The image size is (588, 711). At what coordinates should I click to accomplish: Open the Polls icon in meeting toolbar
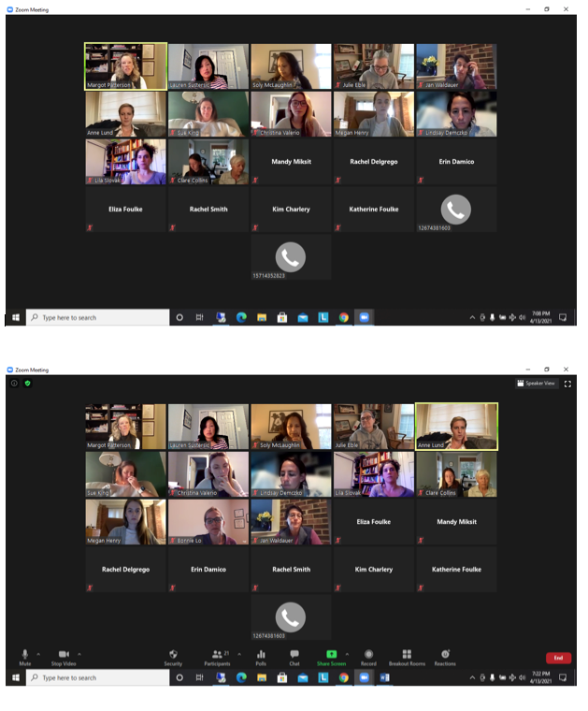(x=261, y=654)
